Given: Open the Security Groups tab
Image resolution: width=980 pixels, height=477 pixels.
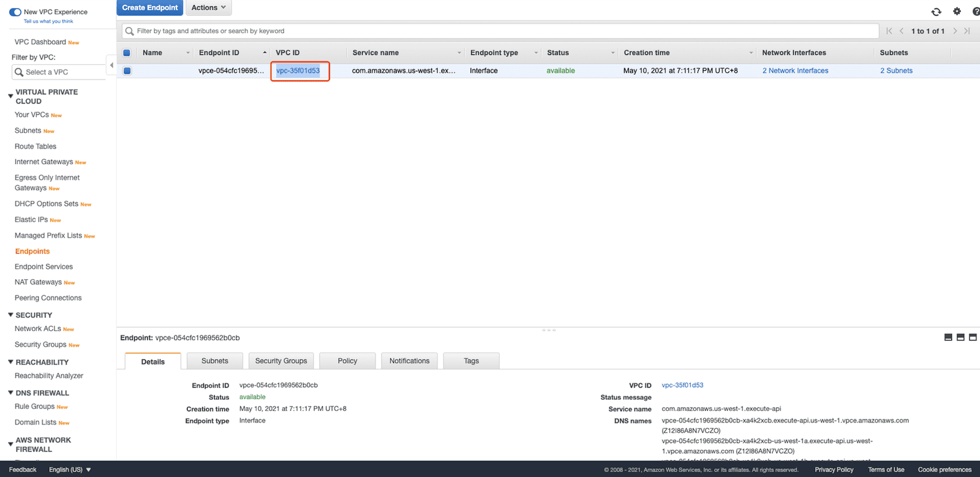Looking at the screenshot, I should (281, 361).
